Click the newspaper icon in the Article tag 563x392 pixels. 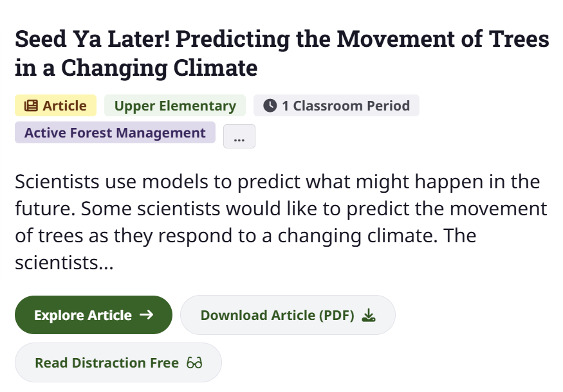[31, 106]
